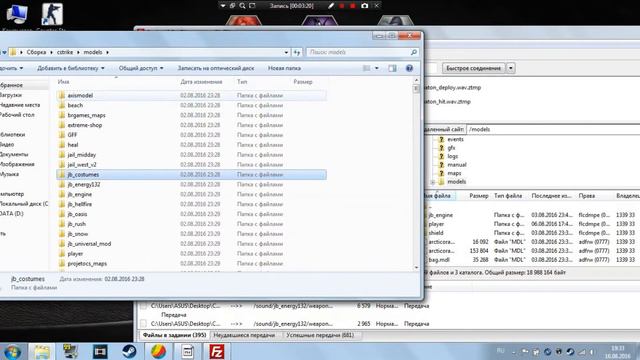Click Записать на оптический диск
This screenshot has height=360, width=640.
(x=216, y=68)
